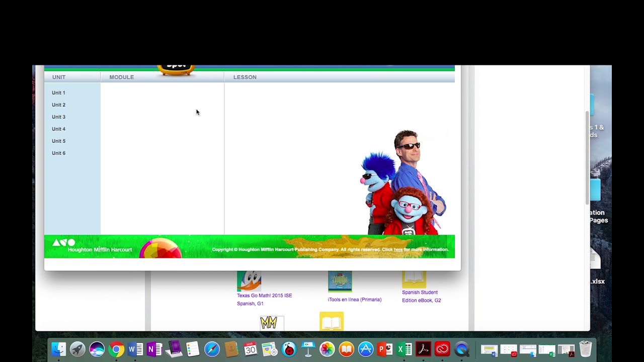The width and height of the screenshot is (644, 362).
Task: Open Contacts from the Dock
Action: (x=231, y=349)
